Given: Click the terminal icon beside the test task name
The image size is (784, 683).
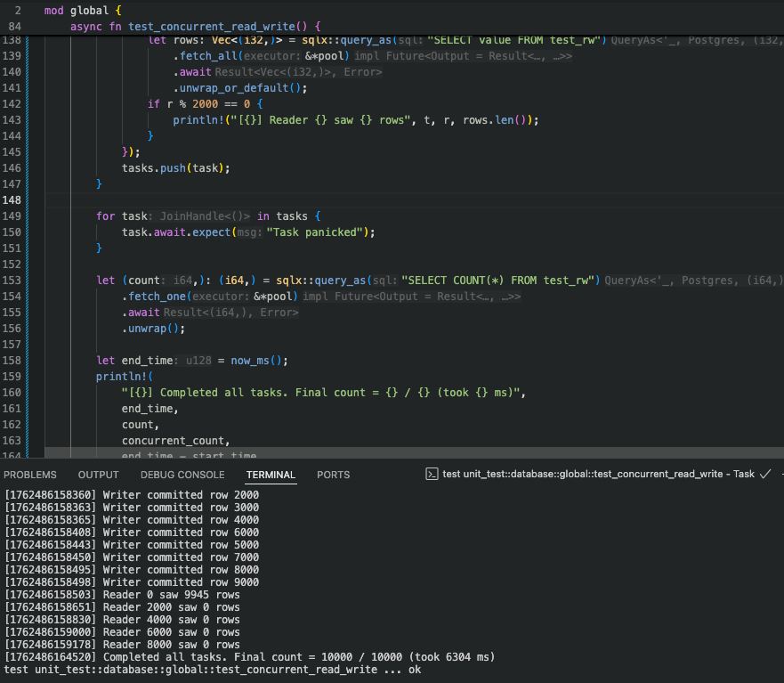Looking at the screenshot, I should 432,474.
